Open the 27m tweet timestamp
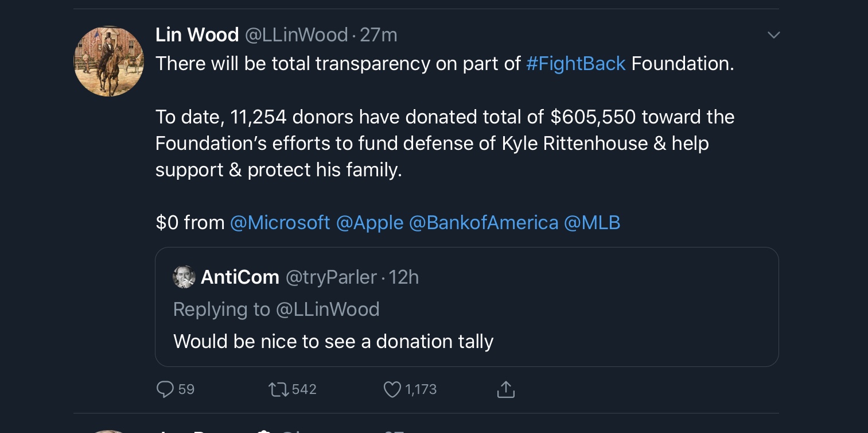Image resolution: width=868 pixels, height=433 pixels. [x=379, y=35]
